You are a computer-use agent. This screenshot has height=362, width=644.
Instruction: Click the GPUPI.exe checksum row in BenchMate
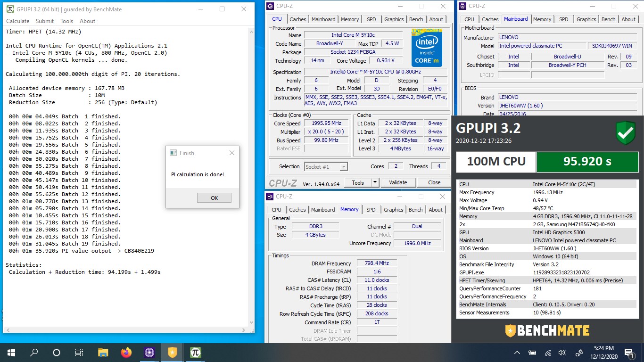click(x=547, y=272)
